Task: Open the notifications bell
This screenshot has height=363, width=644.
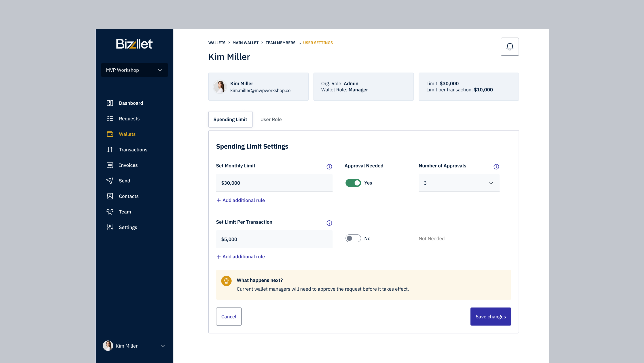Action: click(x=510, y=47)
